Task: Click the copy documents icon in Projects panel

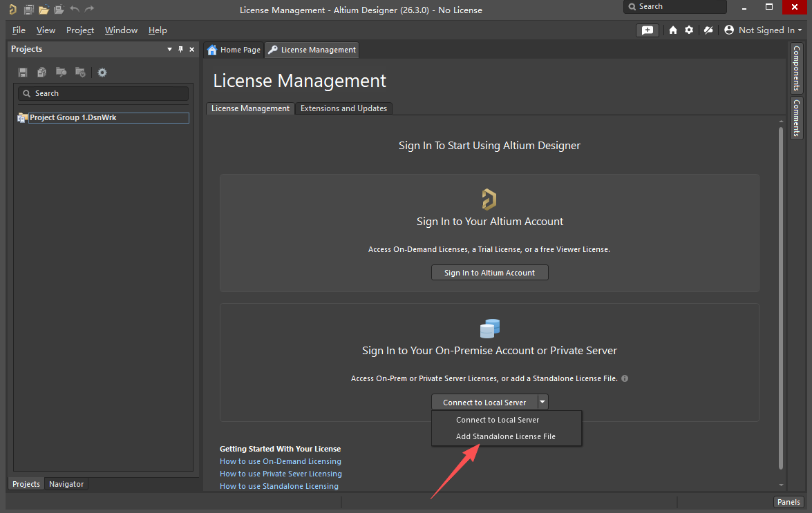Action: 42,72
